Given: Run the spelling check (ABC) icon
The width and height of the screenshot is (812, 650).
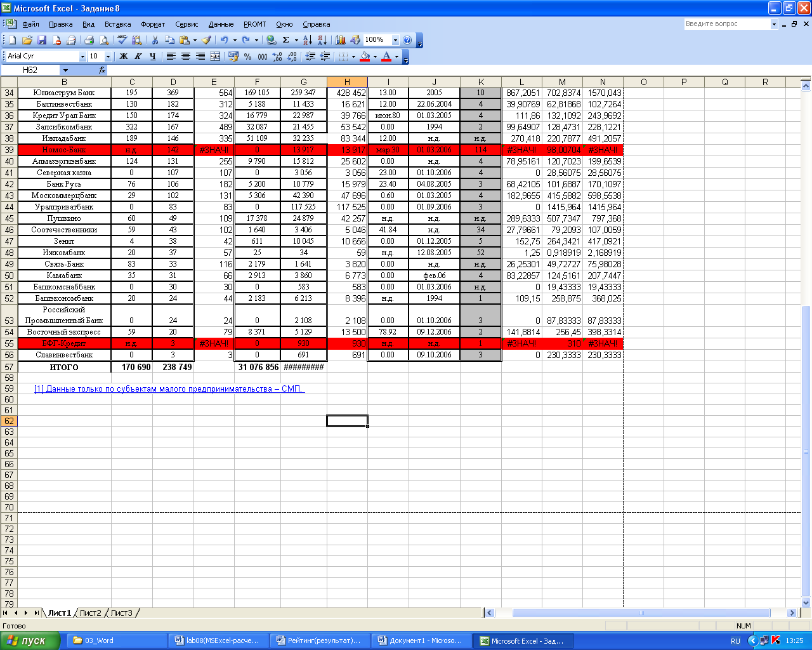Looking at the screenshot, I should tap(122, 40).
